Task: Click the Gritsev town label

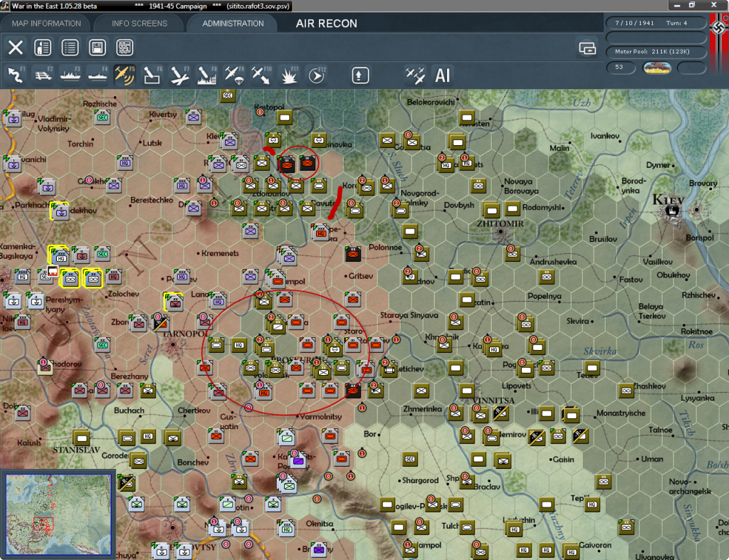Action: (361, 275)
